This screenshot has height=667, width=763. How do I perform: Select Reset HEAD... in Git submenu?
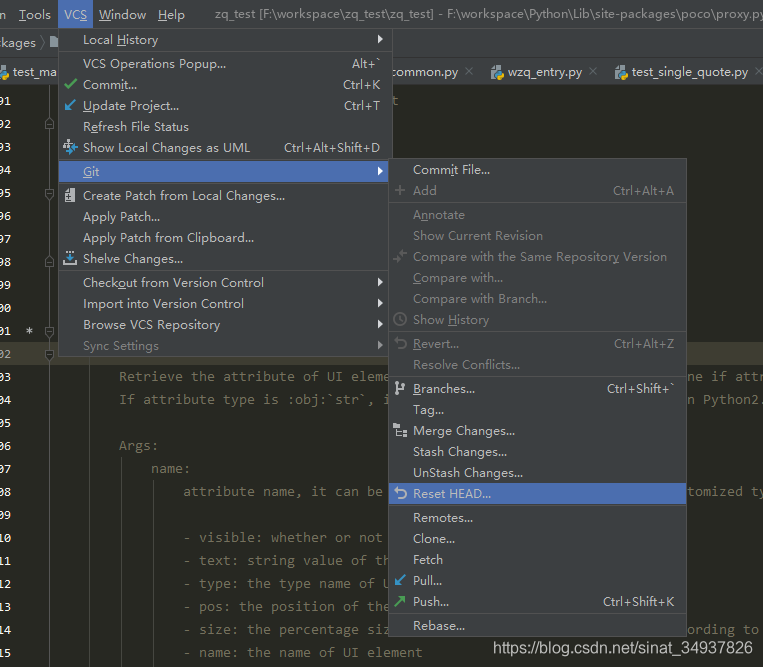coord(537,493)
